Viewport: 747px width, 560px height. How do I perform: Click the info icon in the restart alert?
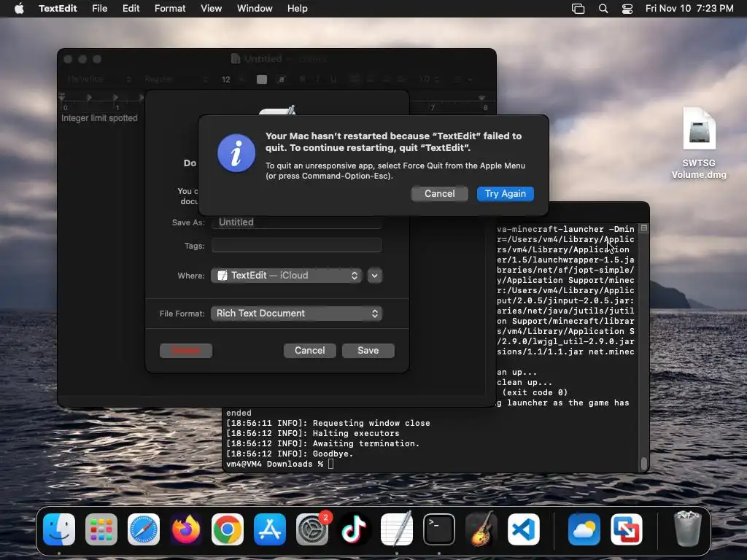point(236,153)
